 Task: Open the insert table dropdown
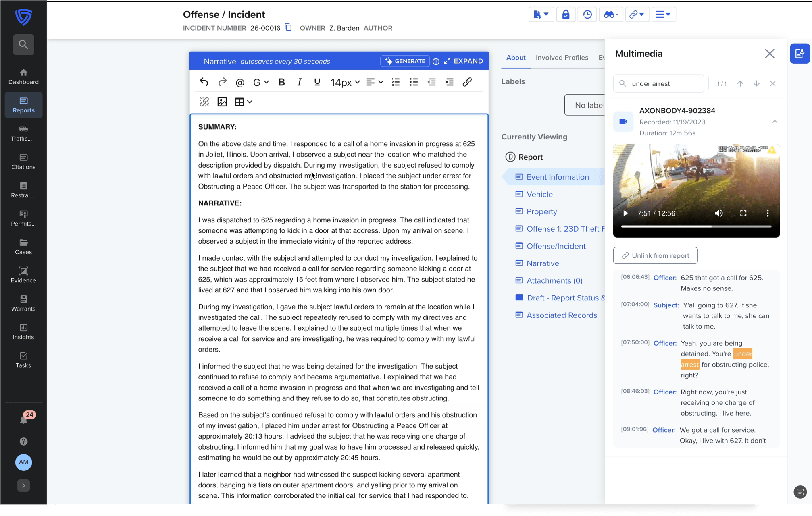[243, 102]
